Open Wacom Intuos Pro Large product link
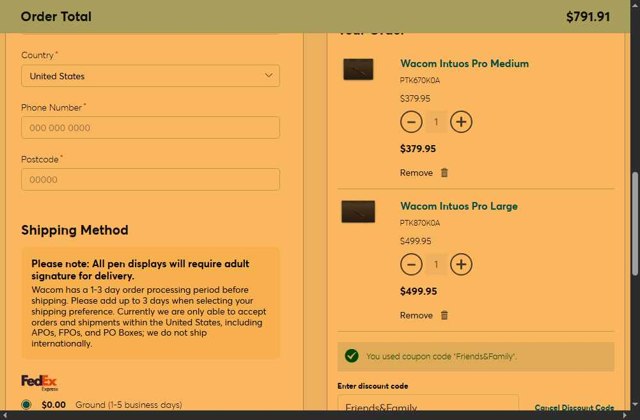The image size is (640, 420). point(459,206)
